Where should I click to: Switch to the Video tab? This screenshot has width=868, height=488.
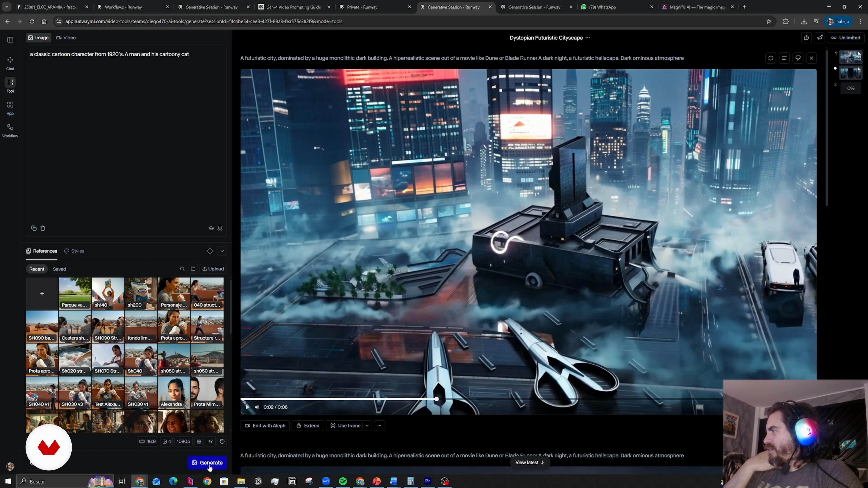[66, 38]
